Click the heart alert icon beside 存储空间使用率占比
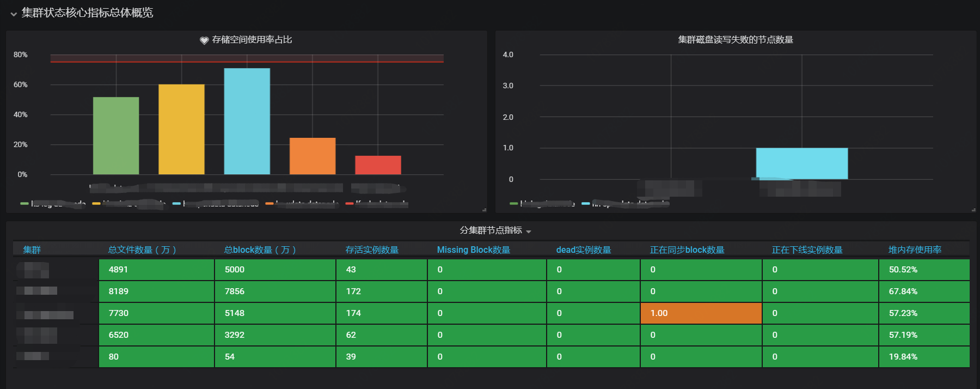Viewport: 980px width, 389px height. [x=204, y=40]
